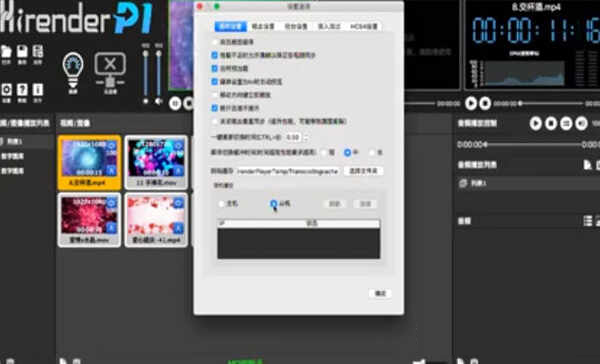The width and height of the screenshot is (600, 364).
Task: Open help with the question mark icon
Action: click(22, 90)
